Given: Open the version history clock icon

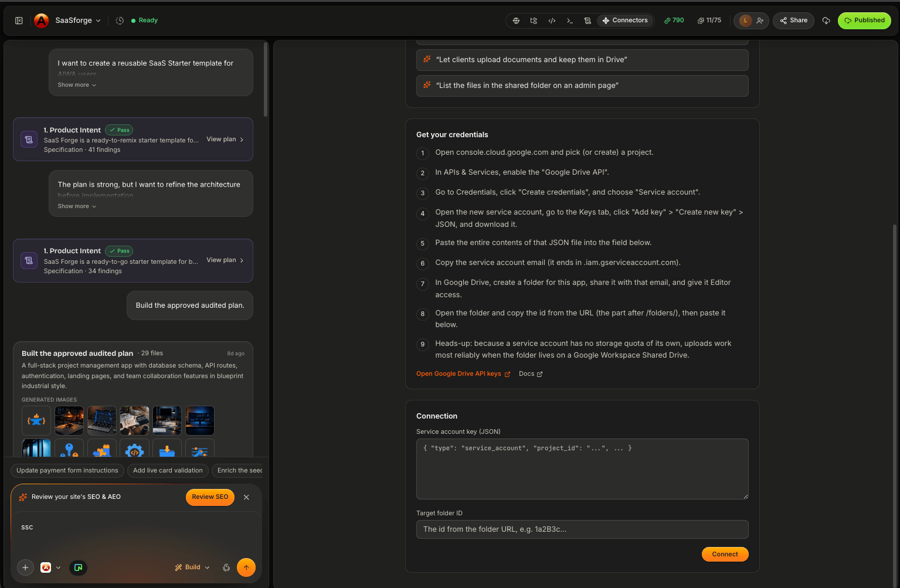Looking at the screenshot, I should 120,21.
